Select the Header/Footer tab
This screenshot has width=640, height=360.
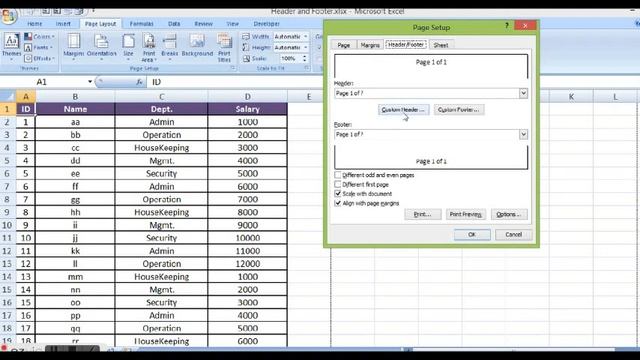pos(406,44)
